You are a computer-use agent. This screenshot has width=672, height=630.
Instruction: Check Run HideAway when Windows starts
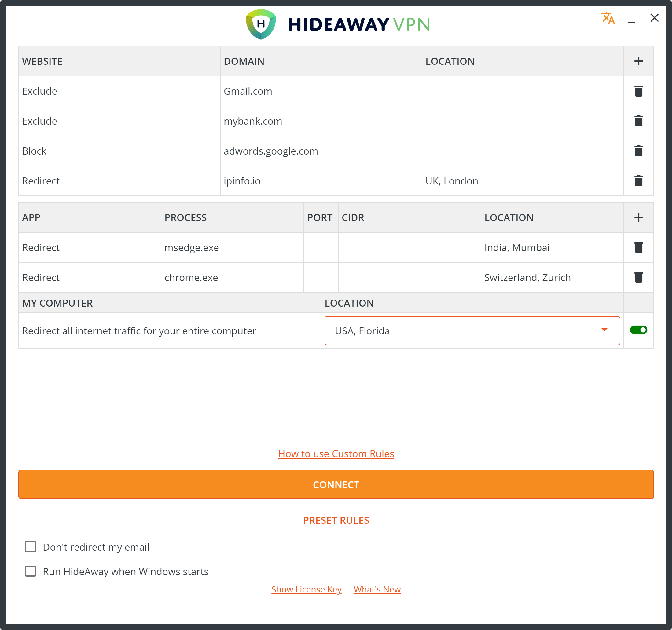[x=31, y=571]
